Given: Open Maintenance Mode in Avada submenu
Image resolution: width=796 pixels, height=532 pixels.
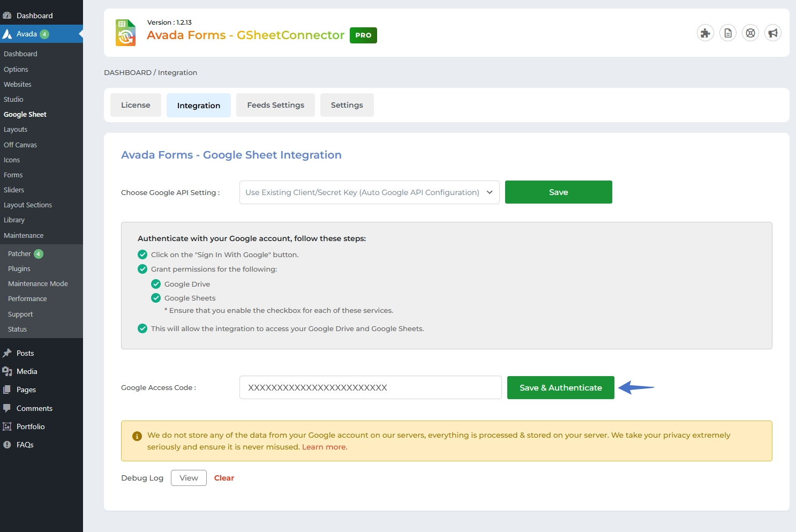Looking at the screenshot, I should pos(38,283).
